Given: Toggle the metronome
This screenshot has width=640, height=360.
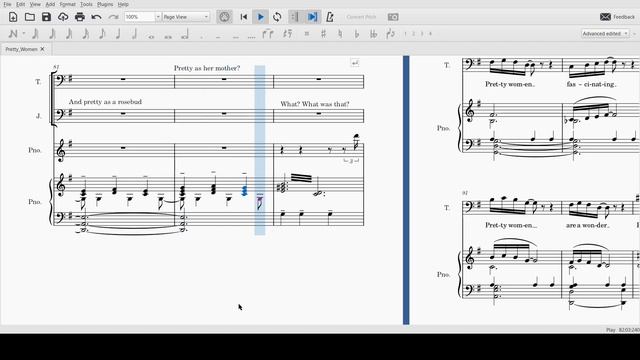Looking at the screenshot, I should tap(330, 17).
